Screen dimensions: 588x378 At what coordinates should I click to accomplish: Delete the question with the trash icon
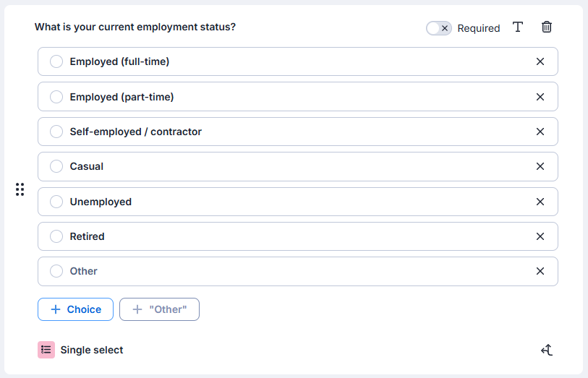pyautogui.click(x=547, y=27)
